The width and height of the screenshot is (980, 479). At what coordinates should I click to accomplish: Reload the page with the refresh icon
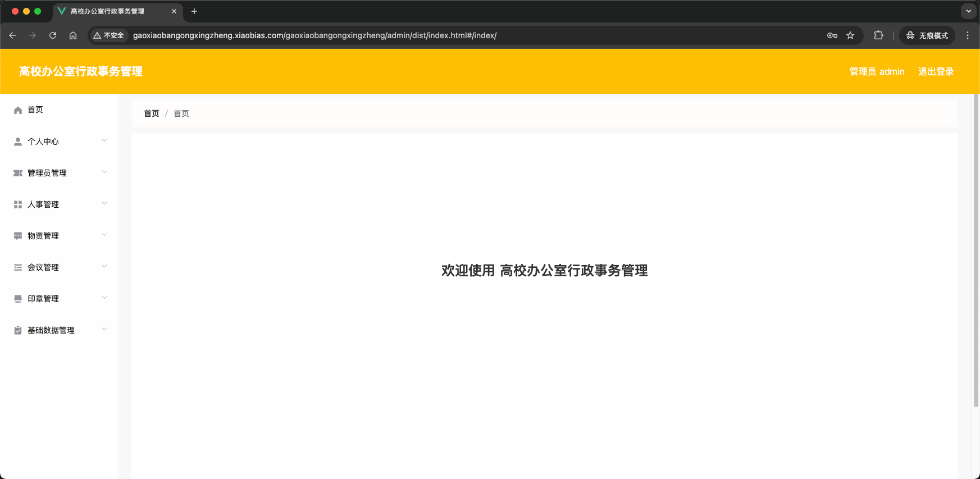click(53, 35)
